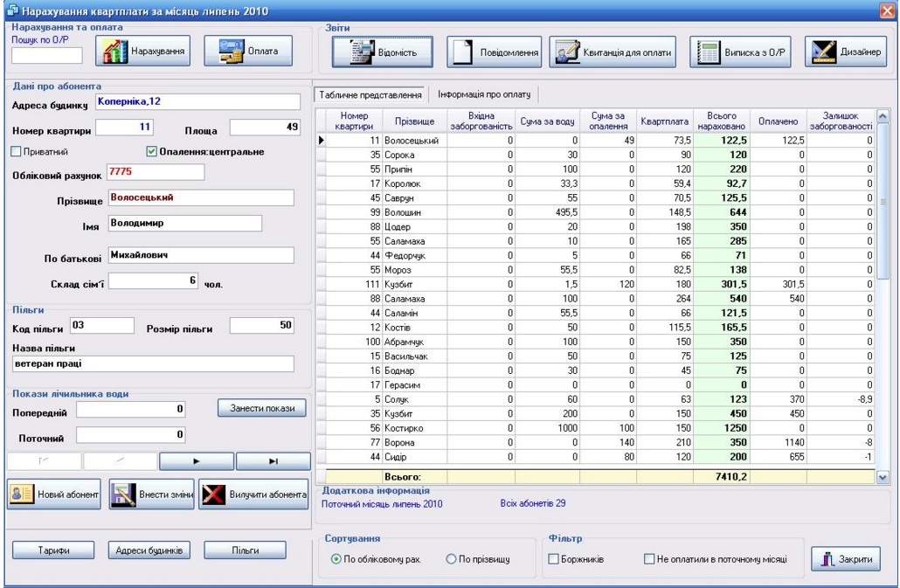Delete subscriber using Вилучити абонента
The height and width of the screenshot is (588, 900).
point(254,495)
